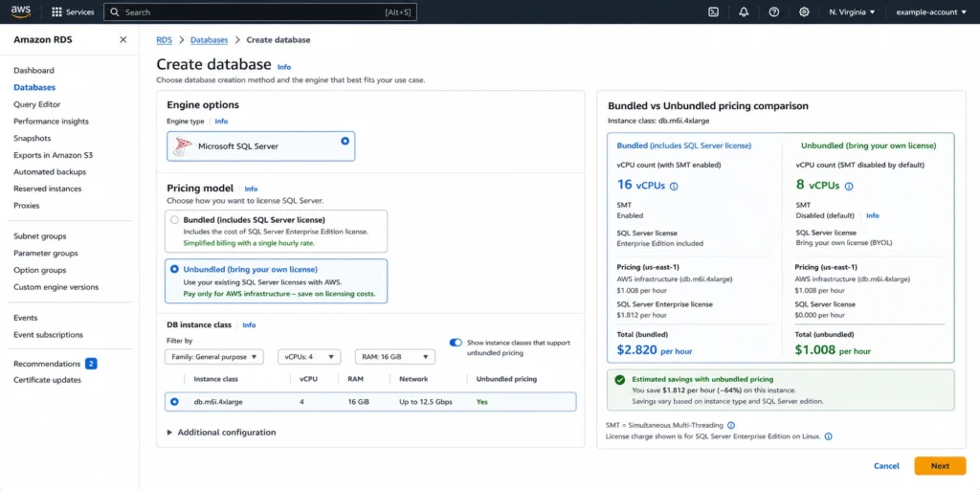Click Info link beside Create database
This screenshot has width=980, height=490.
point(284,67)
